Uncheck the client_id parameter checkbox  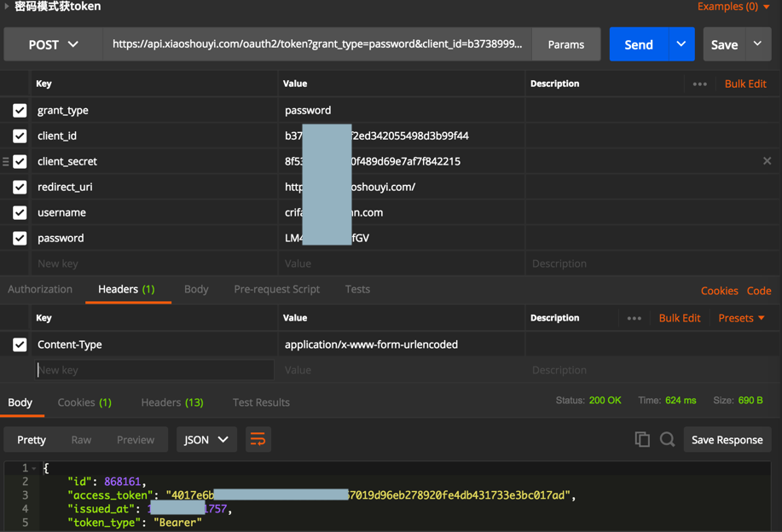point(20,136)
